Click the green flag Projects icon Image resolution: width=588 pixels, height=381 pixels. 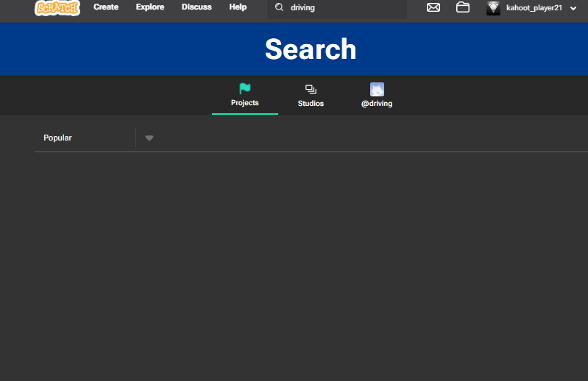(x=245, y=89)
